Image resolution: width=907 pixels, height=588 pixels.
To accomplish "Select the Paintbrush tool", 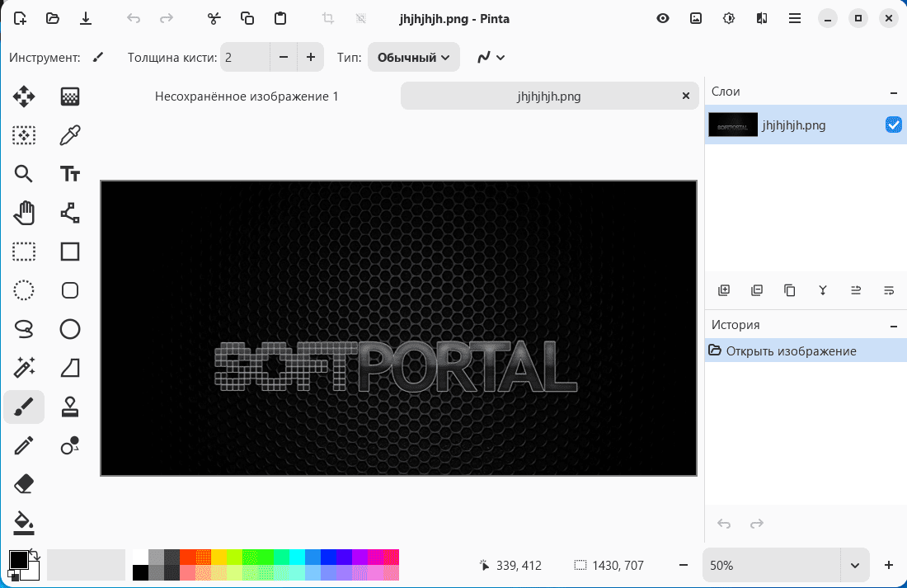I will coord(24,407).
